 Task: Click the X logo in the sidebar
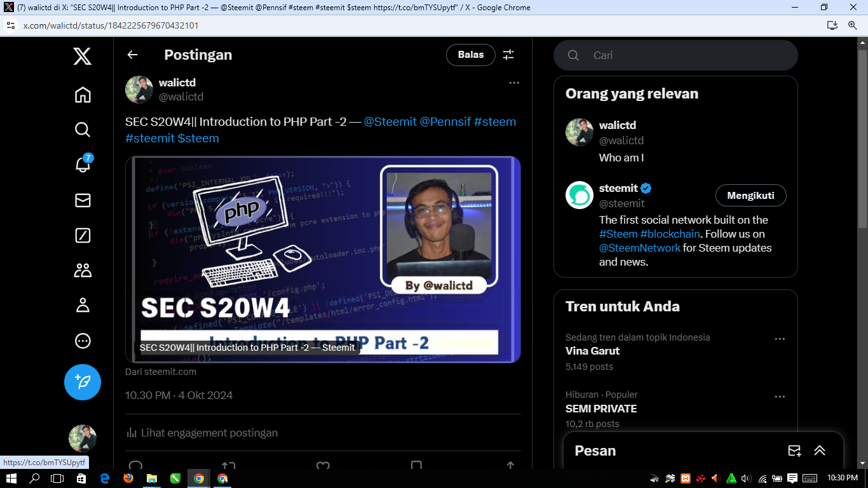coord(83,56)
